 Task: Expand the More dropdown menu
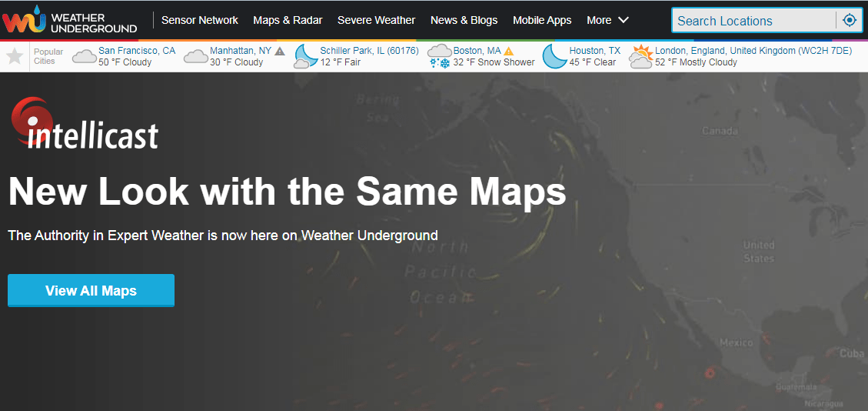pyautogui.click(x=607, y=20)
